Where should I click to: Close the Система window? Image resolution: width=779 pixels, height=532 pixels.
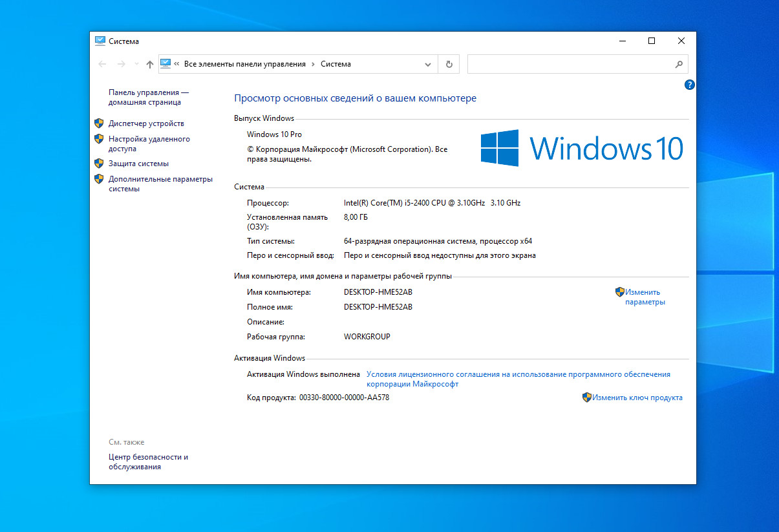point(681,41)
